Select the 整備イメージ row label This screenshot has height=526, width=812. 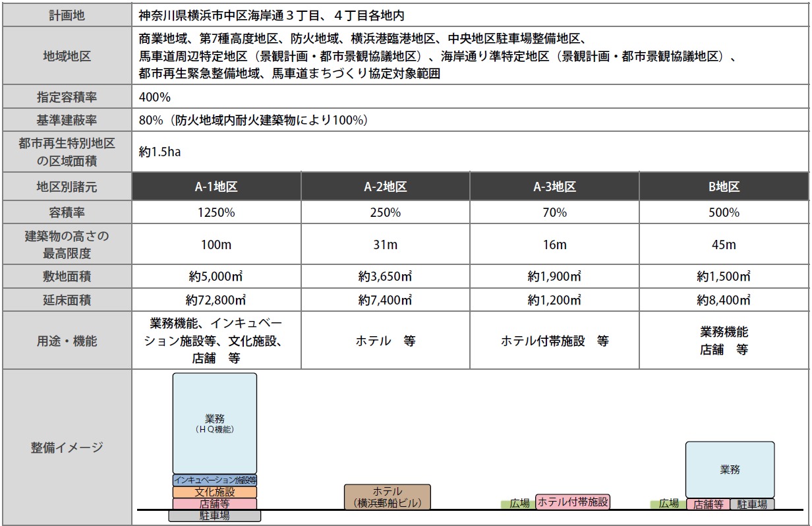(x=67, y=448)
